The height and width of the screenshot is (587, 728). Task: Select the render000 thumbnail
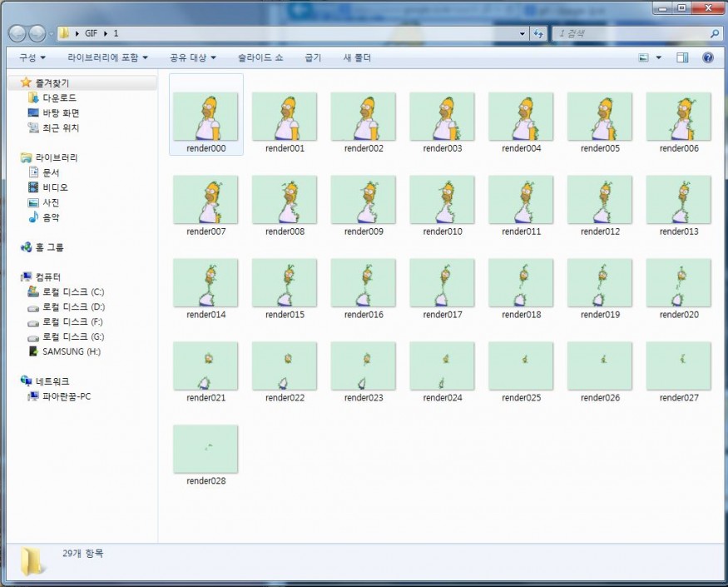tap(206, 117)
